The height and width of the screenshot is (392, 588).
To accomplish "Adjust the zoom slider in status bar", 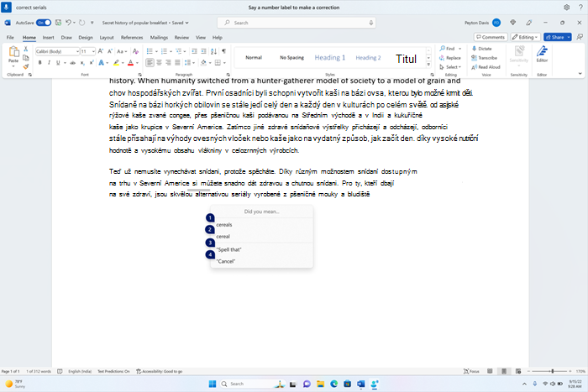I will click(553, 371).
